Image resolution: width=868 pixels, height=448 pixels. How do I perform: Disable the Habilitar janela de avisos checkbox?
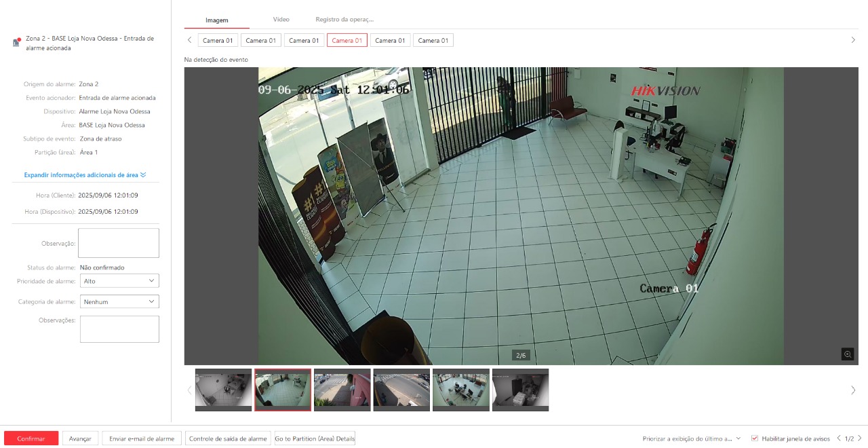[755, 438]
